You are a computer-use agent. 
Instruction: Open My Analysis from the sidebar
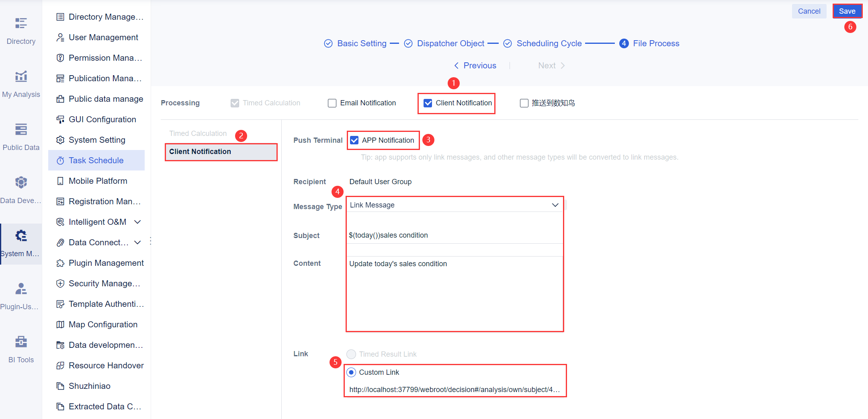point(21,82)
